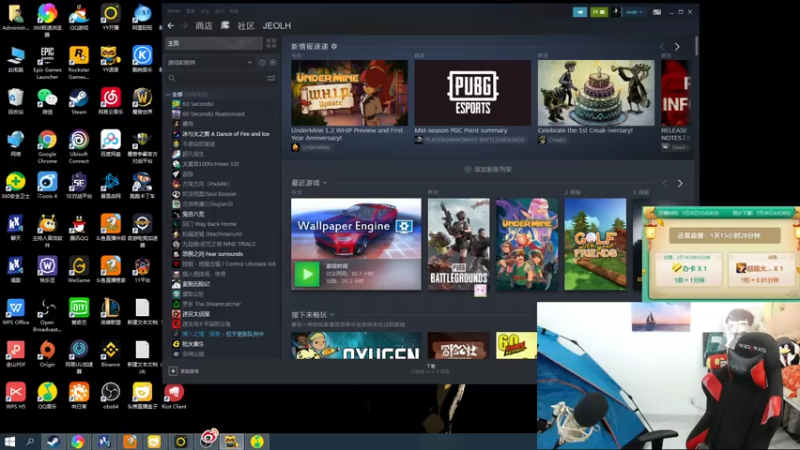Click the Steam announcements megaphone button
The height and width of the screenshot is (450, 800).
click(580, 12)
